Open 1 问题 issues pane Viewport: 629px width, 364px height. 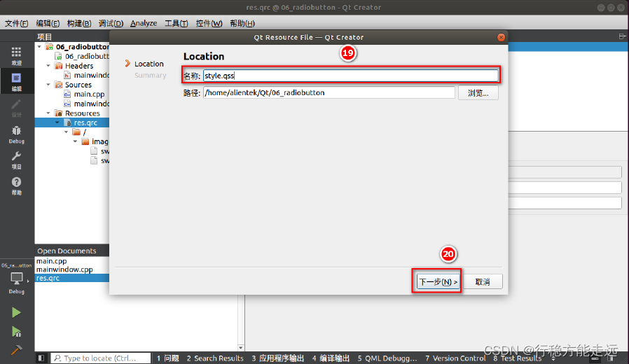coord(167,358)
